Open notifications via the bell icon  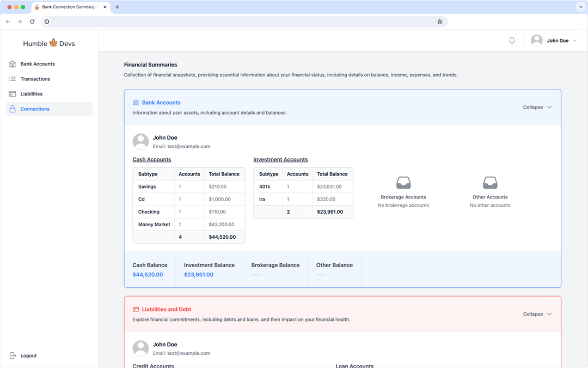tap(511, 40)
